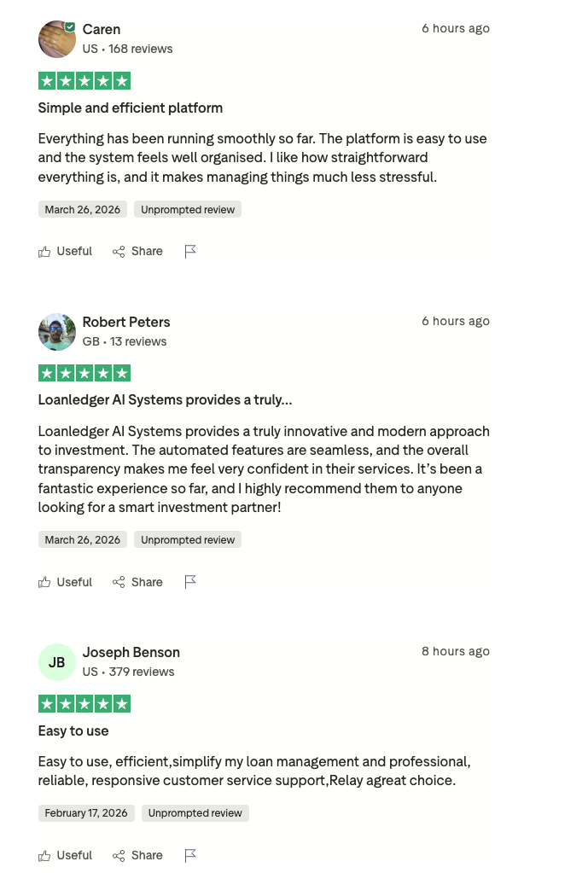Click the 8 hours ago timestamp
This screenshot has width=588, height=873.
pyautogui.click(x=456, y=651)
